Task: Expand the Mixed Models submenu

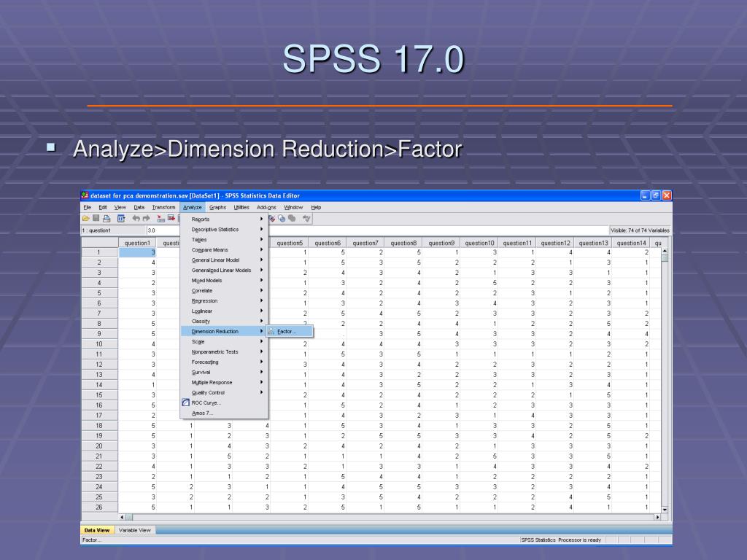Action: (x=224, y=281)
